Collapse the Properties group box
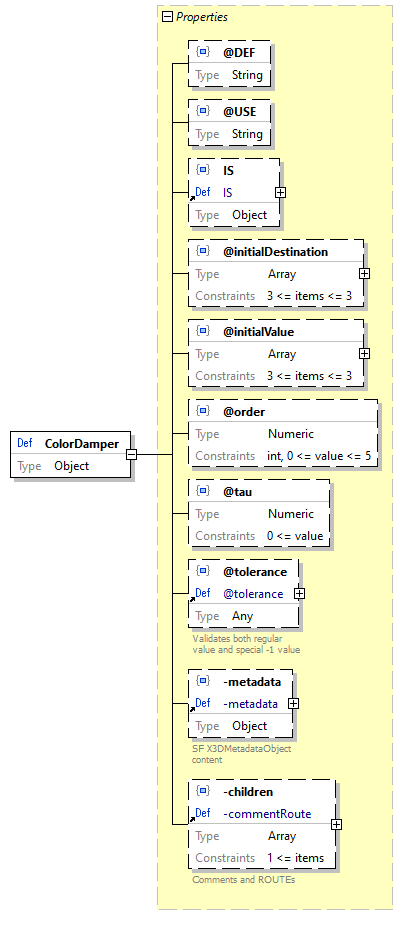Screen dimensions: 408x926 [x=167, y=17]
